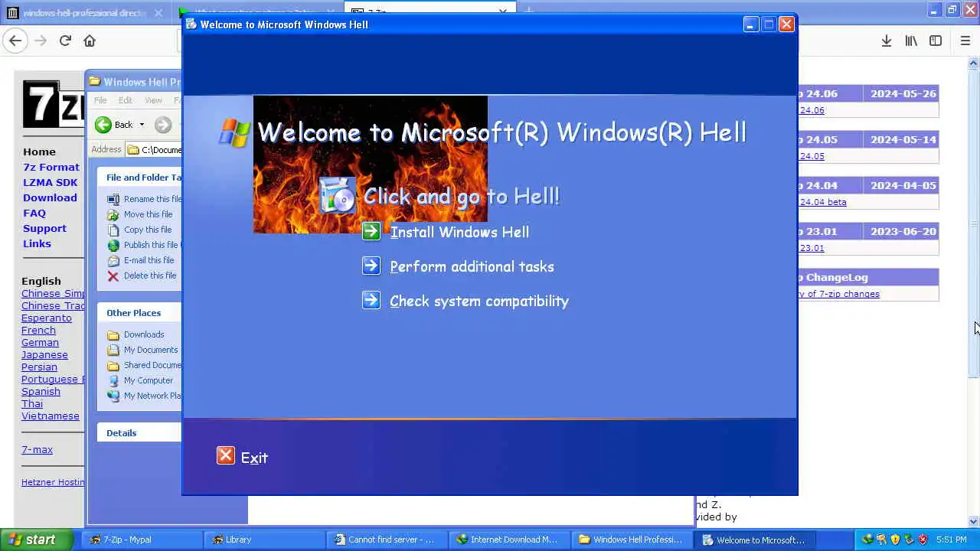The width and height of the screenshot is (980, 551).
Task: Toggle the browser sidebar icon
Action: (936, 41)
